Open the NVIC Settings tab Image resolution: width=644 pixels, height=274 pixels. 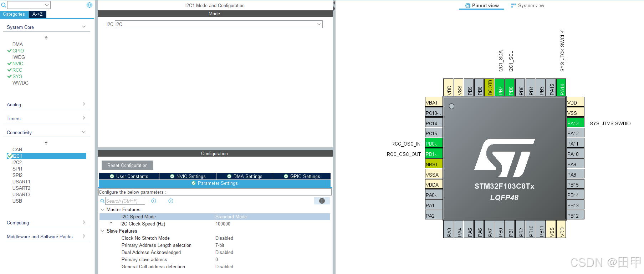(188, 176)
